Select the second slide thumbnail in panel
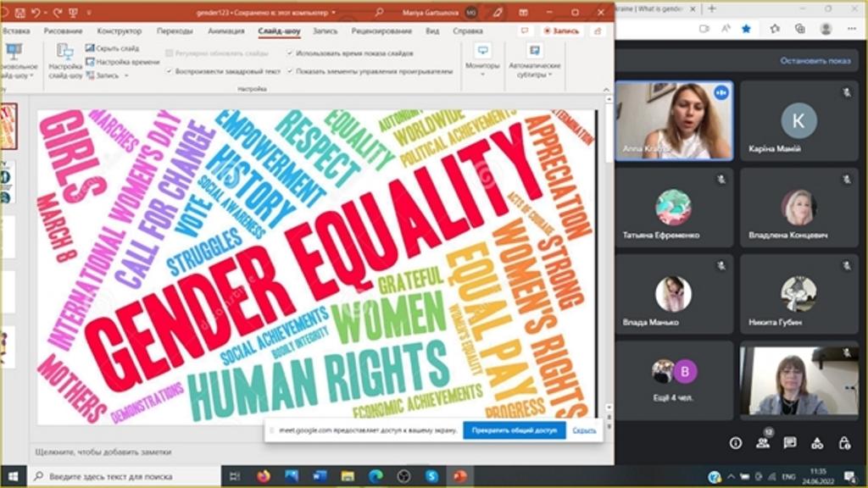Image resolution: width=868 pixels, height=488 pixels. coord(7,183)
